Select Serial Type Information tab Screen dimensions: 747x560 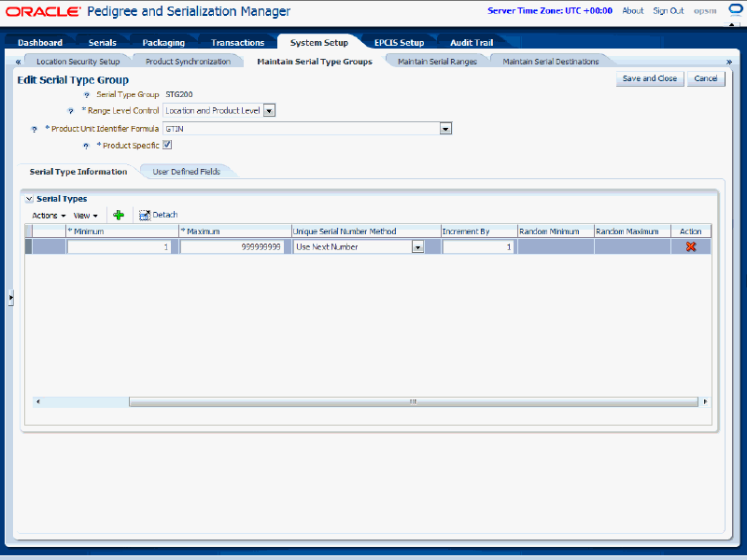pyautogui.click(x=78, y=172)
